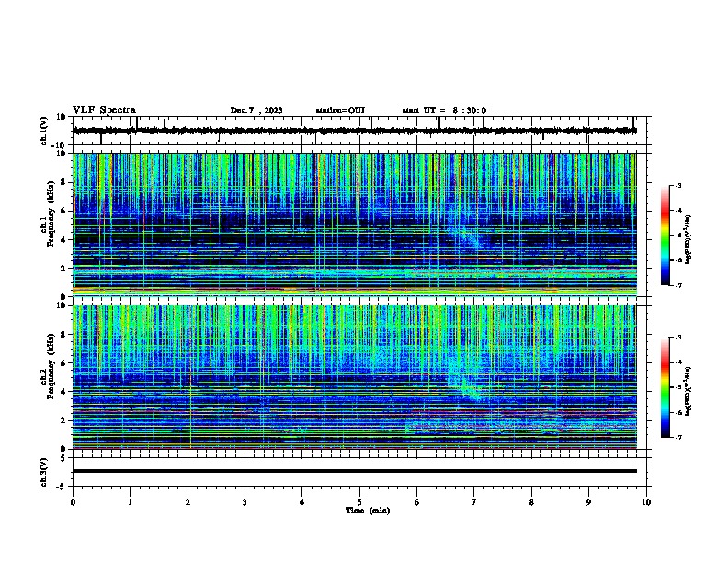728x563 pixels.
Task: Click time tick label '2' on bottom axis
Action: [188, 502]
